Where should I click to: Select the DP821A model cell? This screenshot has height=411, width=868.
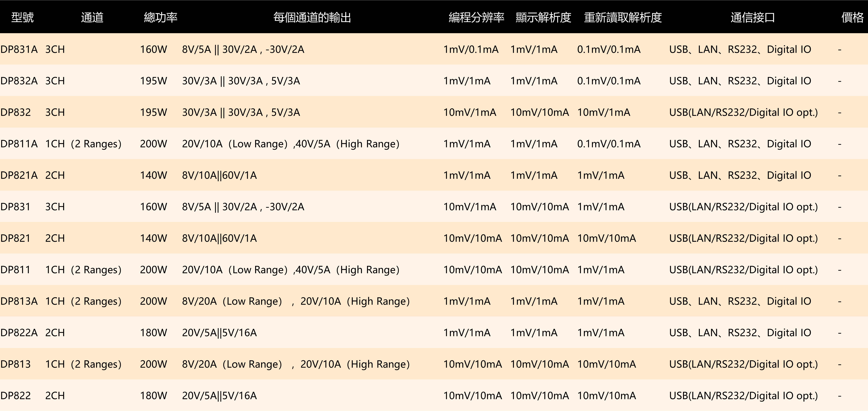point(19,175)
